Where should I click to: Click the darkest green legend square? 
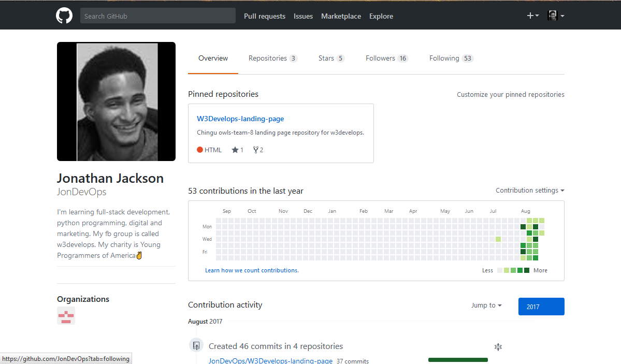point(527,270)
